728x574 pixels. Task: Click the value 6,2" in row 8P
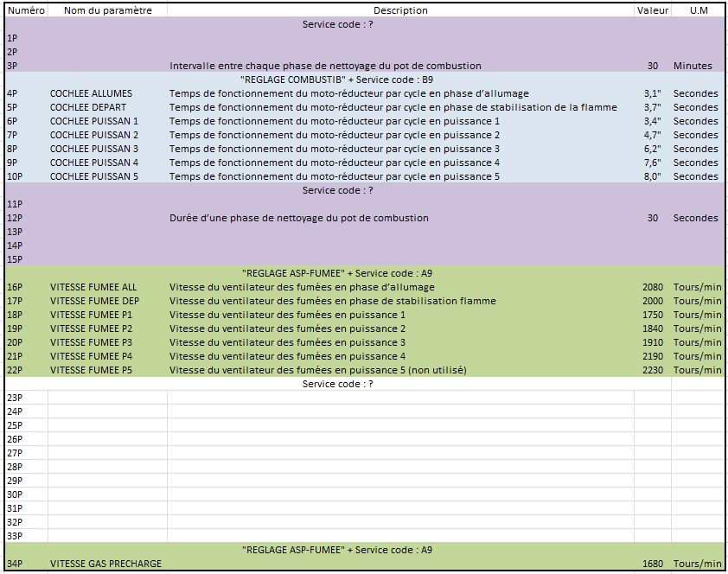pos(652,149)
